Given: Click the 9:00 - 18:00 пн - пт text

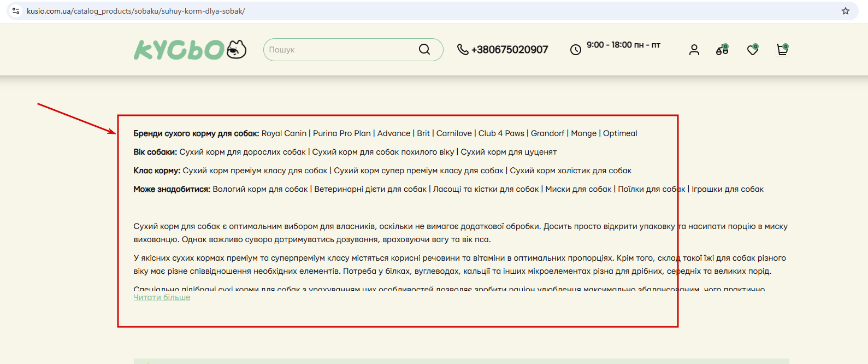Looking at the screenshot, I should click(x=623, y=45).
